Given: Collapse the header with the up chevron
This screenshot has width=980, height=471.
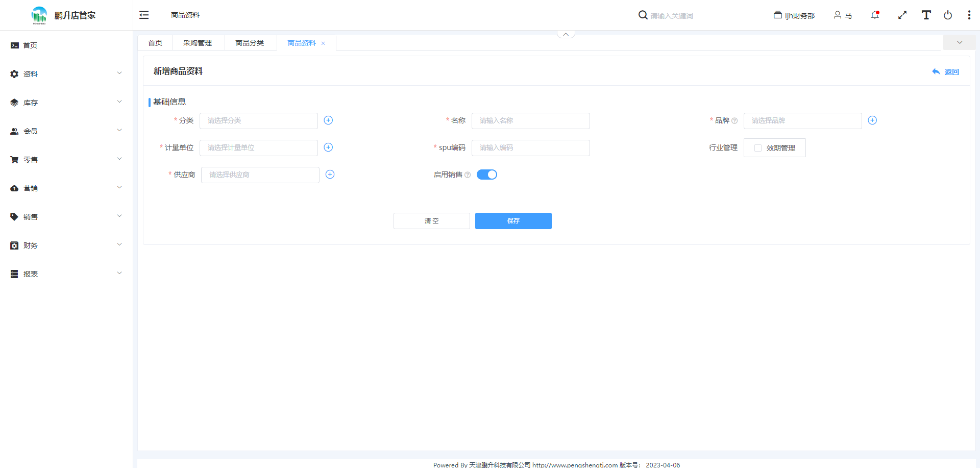Looking at the screenshot, I should [566, 34].
